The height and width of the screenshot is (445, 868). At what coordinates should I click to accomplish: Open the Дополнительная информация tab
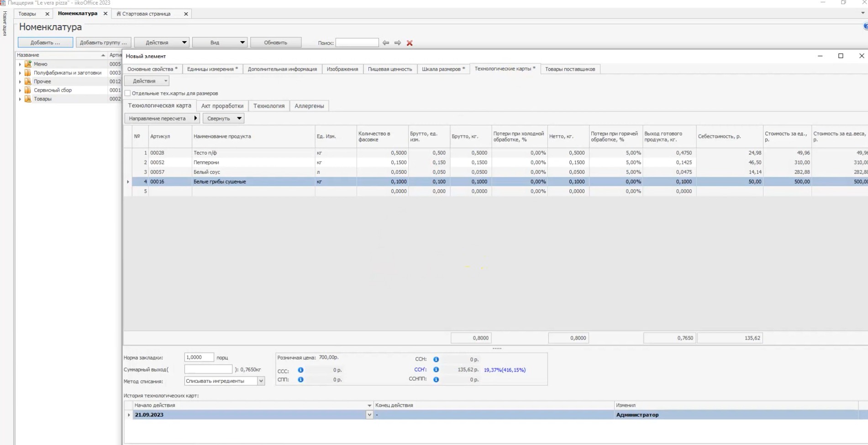point(282,69)
